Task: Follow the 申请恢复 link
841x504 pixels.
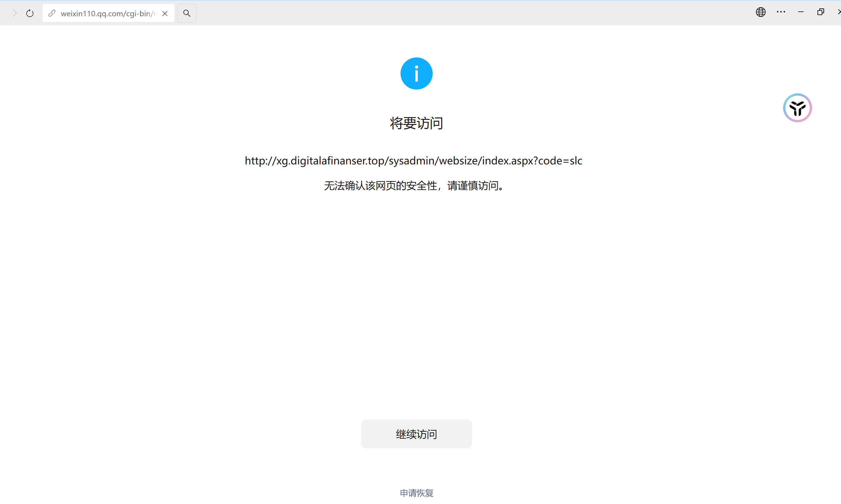Action: pos(416,493)
